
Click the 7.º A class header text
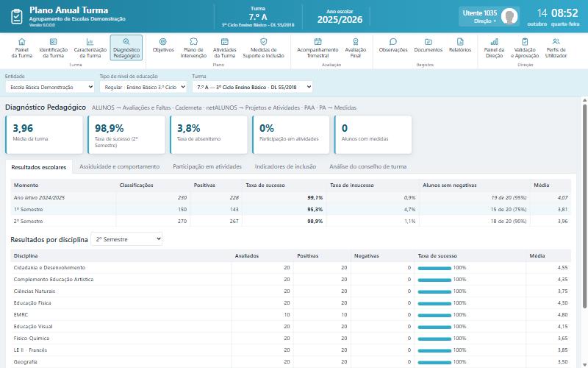click(x=258, y=17)
